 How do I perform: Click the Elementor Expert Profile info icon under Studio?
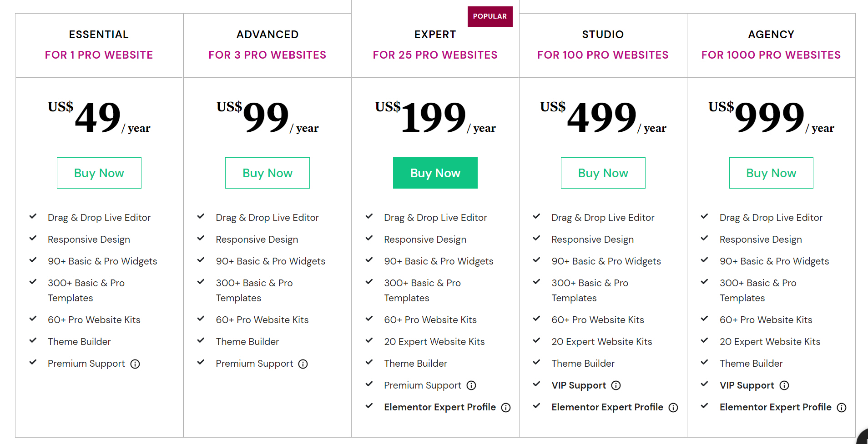(x=673, y=407)
